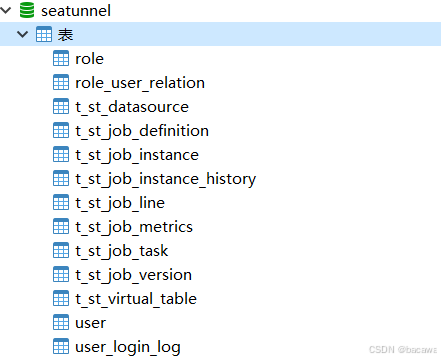Select the t_st_job_instance table
441x361 pixels.
point(137,155)
